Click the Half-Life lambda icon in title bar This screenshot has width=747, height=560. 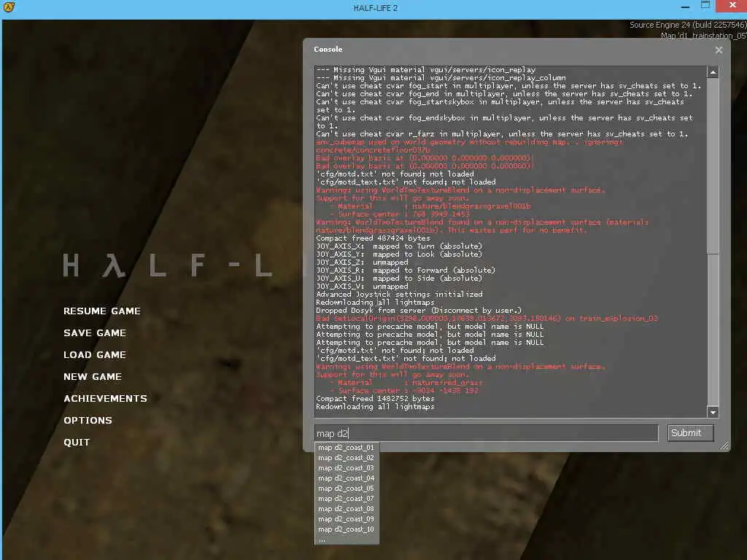pyautogui.click(x=9, y=7)
